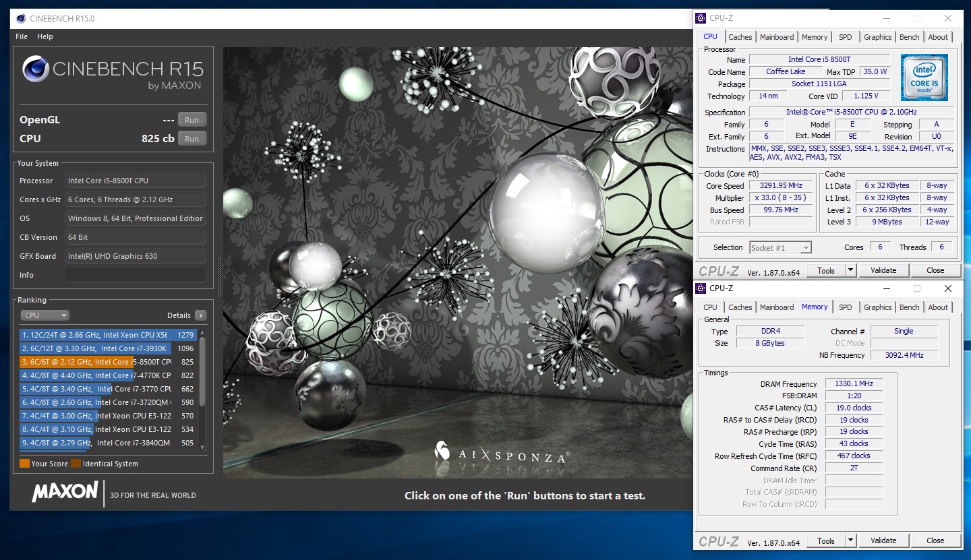Switch to Caches tab in upper CPU-Z
The height and width of the screenshot is (560, 971).
740,37
